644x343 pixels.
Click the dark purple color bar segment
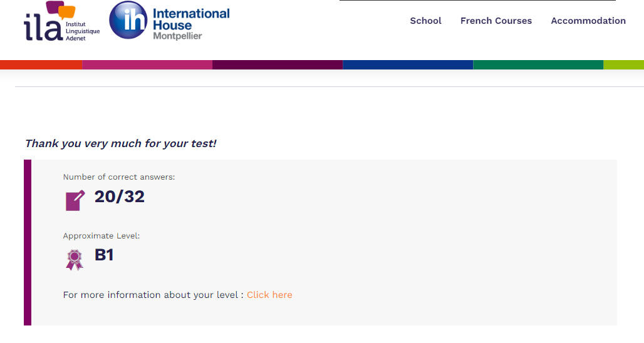(278, 64)
